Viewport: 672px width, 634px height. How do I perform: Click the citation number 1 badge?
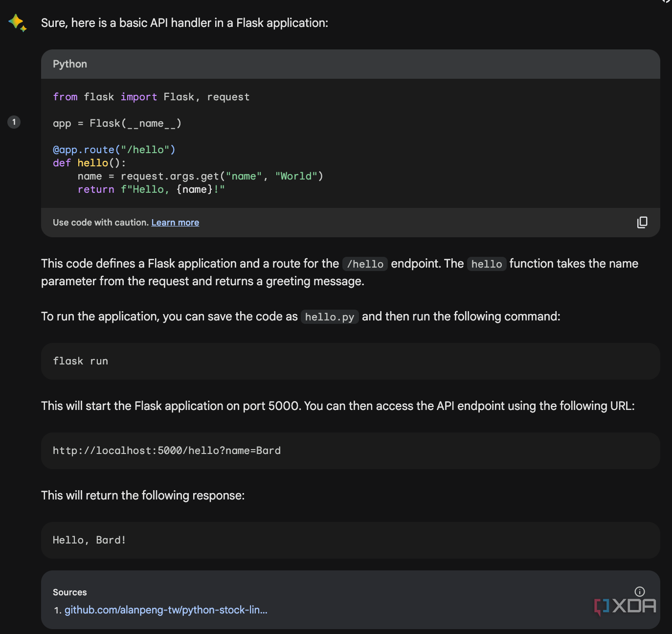pyautogui.click(x=14, y=122)
